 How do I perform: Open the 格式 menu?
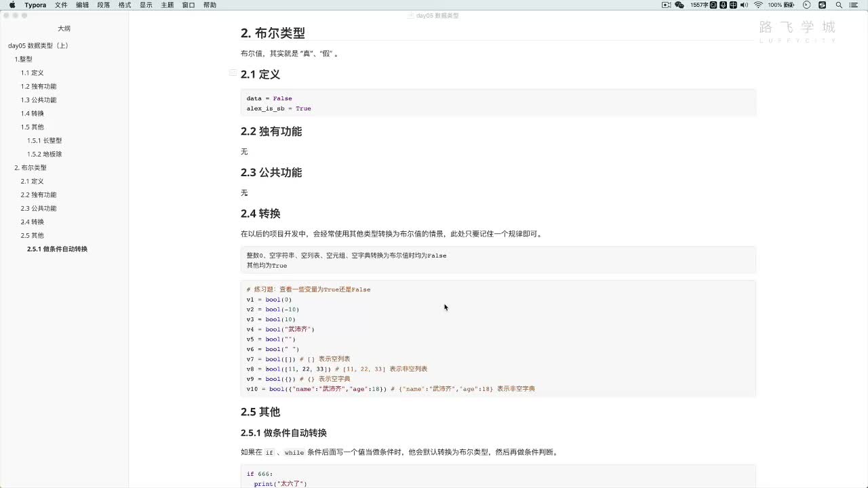pyautogui.click(x=125, y=5)
